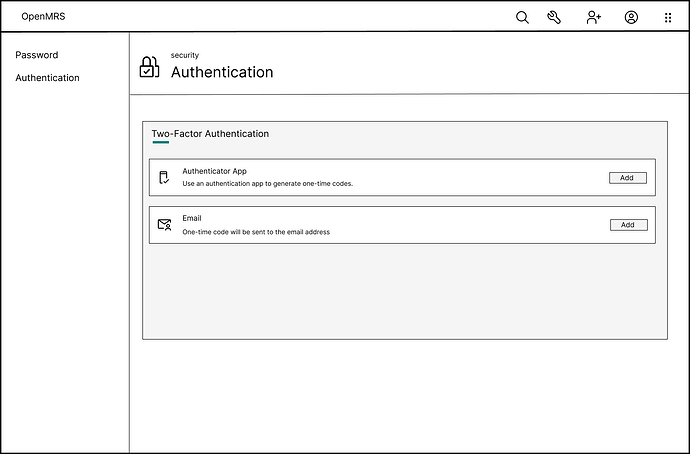Add the Authenticator App method

click(628, 178)
